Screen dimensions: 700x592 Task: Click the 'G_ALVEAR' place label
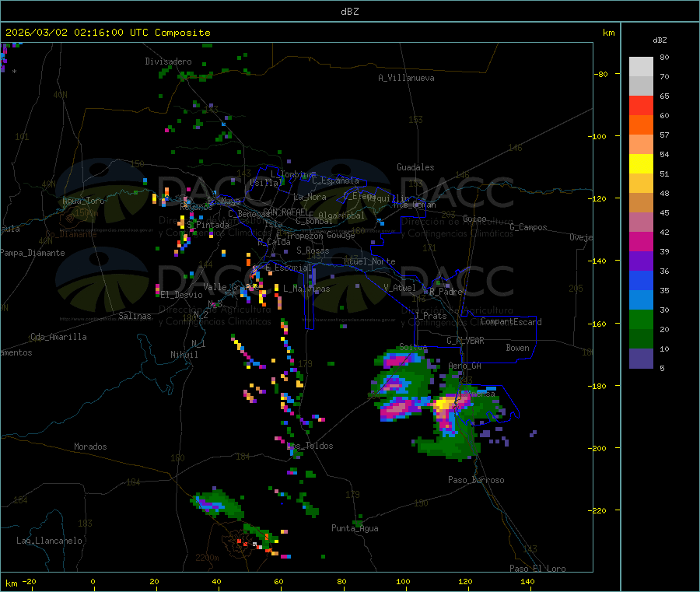pos(466,341)
